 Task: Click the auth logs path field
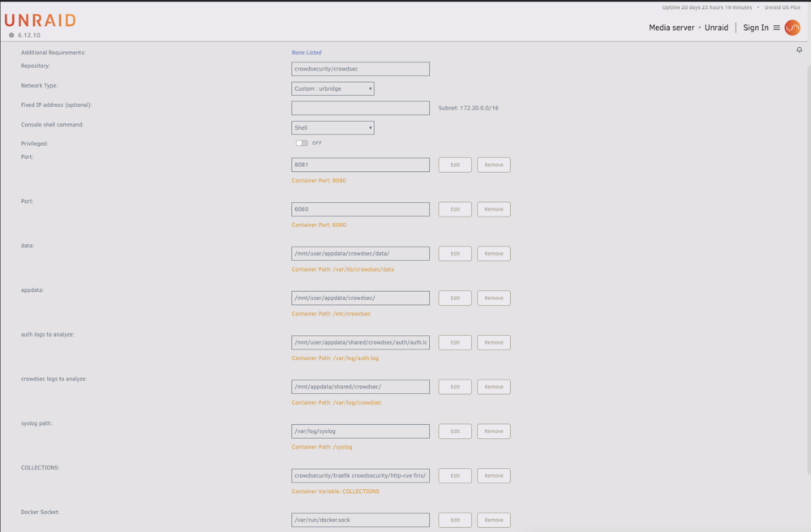point(360,342)
